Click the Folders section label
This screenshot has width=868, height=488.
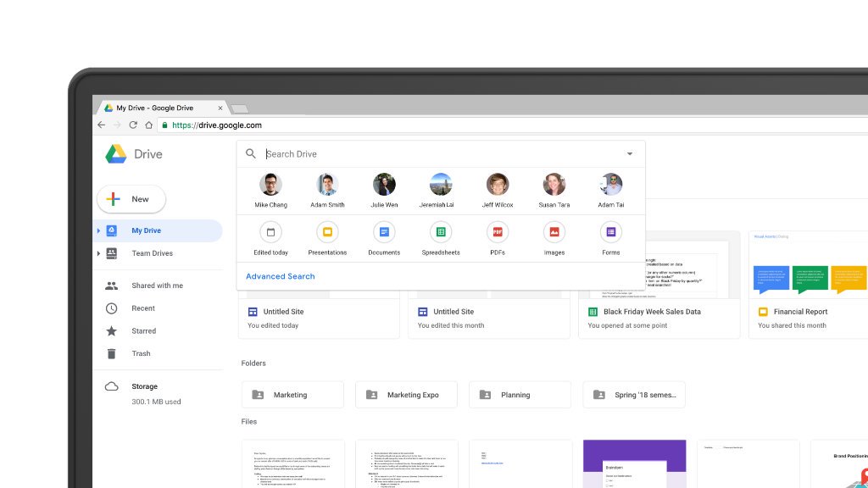click(253, 363)
